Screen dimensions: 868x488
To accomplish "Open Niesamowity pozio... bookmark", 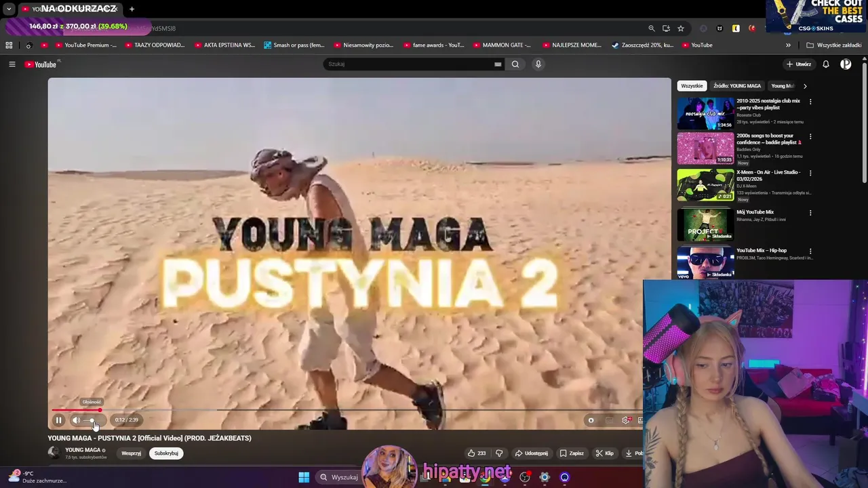I will [363, 45].
